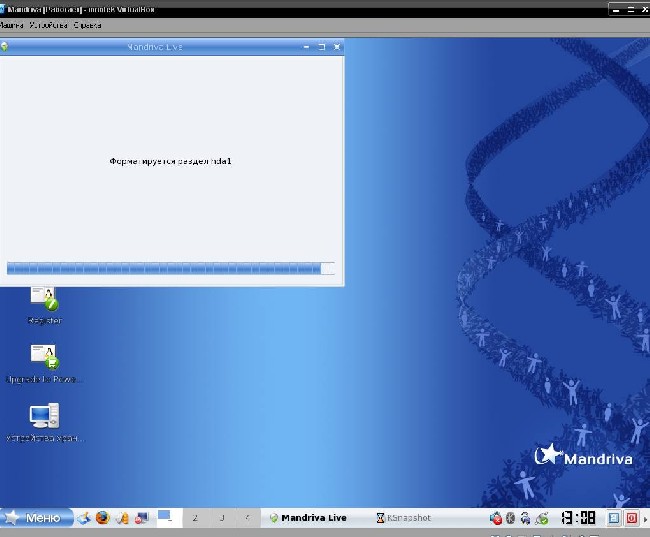The width and height of the screenshot is (650, 537).
Task: Open the VirtualBox Машина menu
Action: (11, 25)
